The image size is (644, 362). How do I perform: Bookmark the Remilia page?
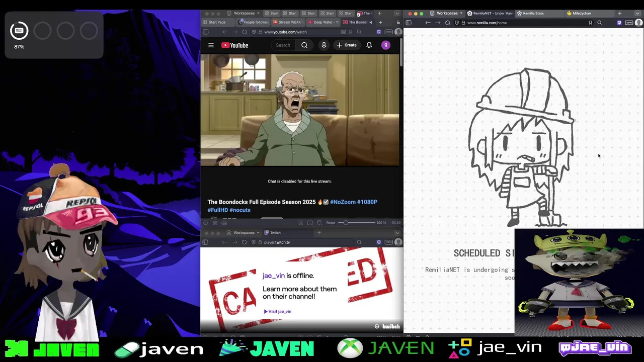(590, 23)
